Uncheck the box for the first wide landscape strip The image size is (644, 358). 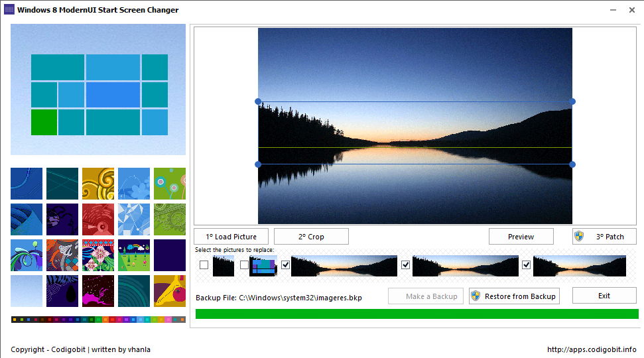pyautogui.click(x=285, y=265)
